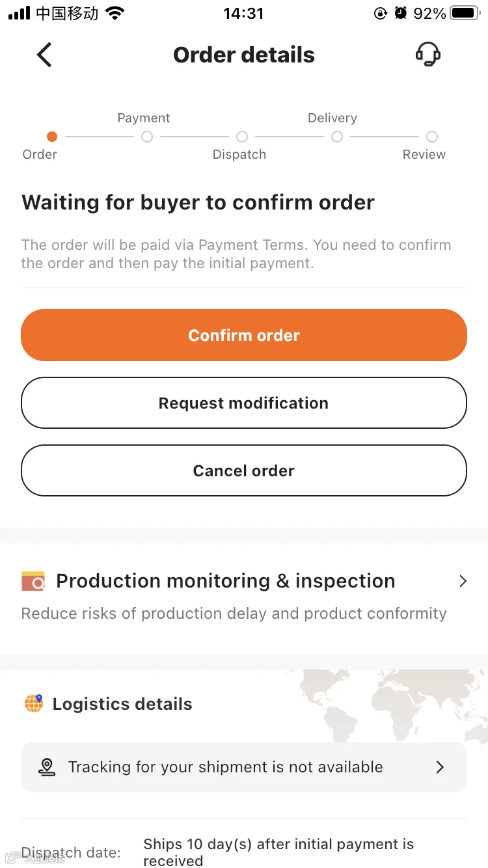488x868 pixels.
Task: Tap the Logistics details globe icon
Action: click(34, 703)
